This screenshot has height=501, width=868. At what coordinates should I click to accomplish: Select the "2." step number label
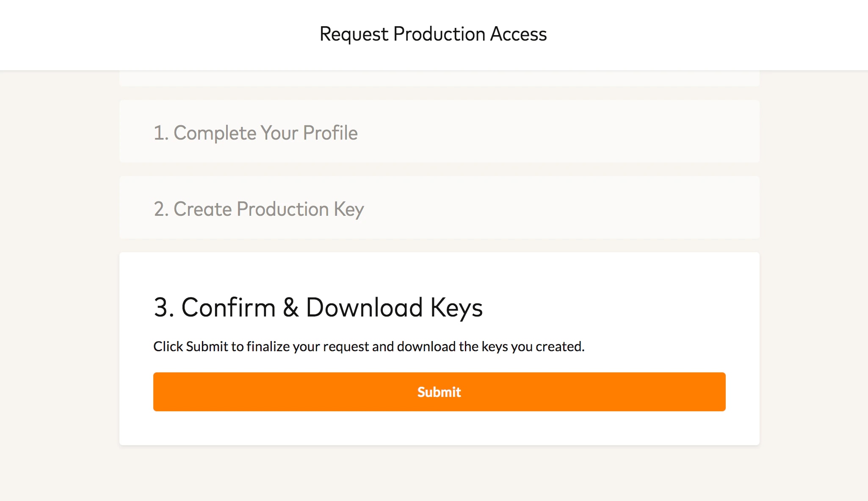pos(161,209)
